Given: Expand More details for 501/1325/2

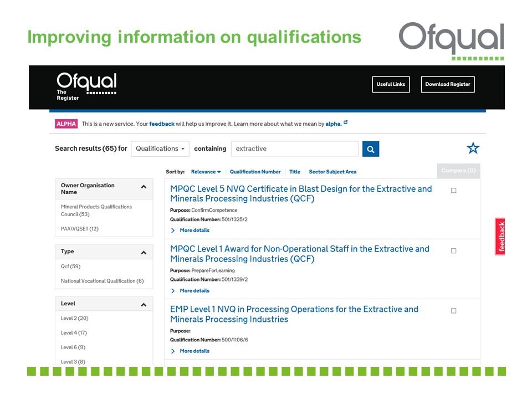Looking at the screenshot, I should pos(190,231).
